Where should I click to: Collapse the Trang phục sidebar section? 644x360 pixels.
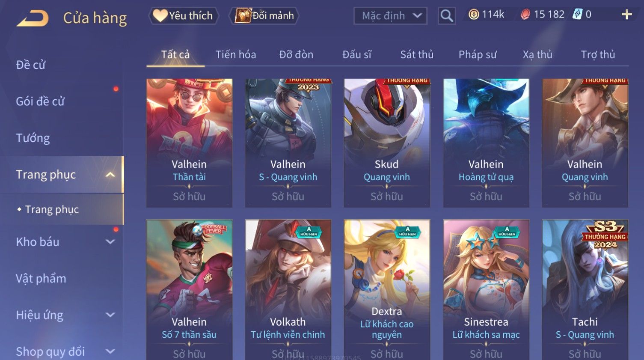110,175
